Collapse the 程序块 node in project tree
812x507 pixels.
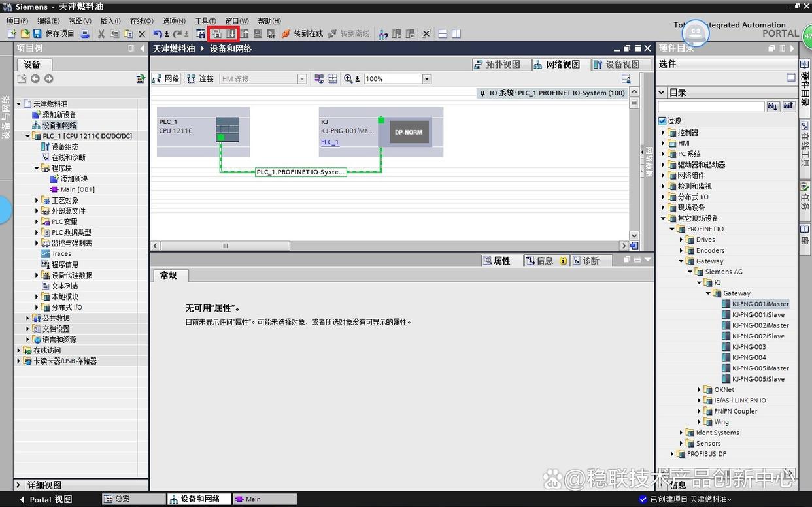pos(37,169)
